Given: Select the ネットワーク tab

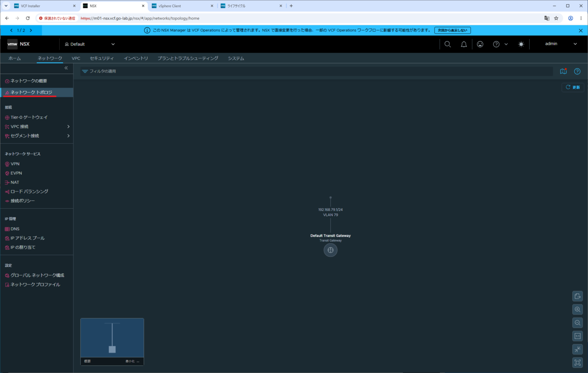Looking at the screenshot, I should tap(50, 58).
